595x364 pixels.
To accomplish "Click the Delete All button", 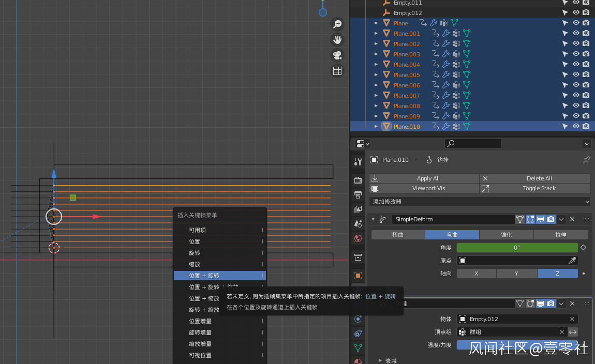I will [539, 178].
